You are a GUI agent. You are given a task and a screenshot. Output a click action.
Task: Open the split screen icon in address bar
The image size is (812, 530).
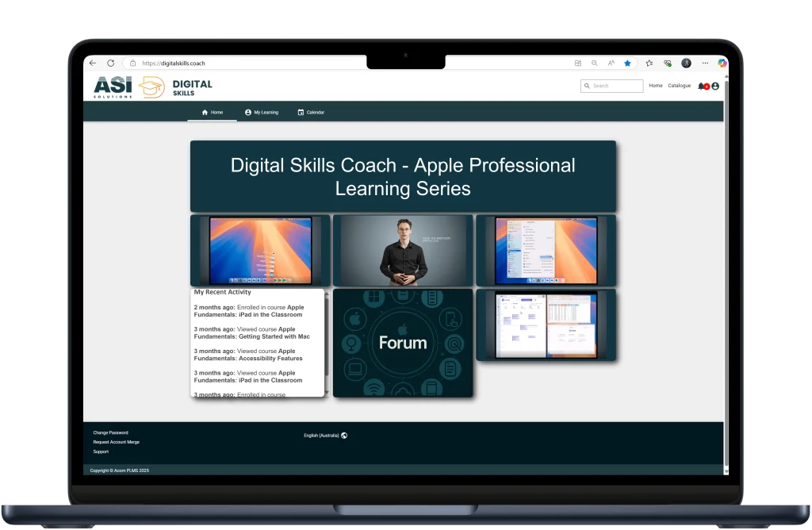click(x=578, y=63)
